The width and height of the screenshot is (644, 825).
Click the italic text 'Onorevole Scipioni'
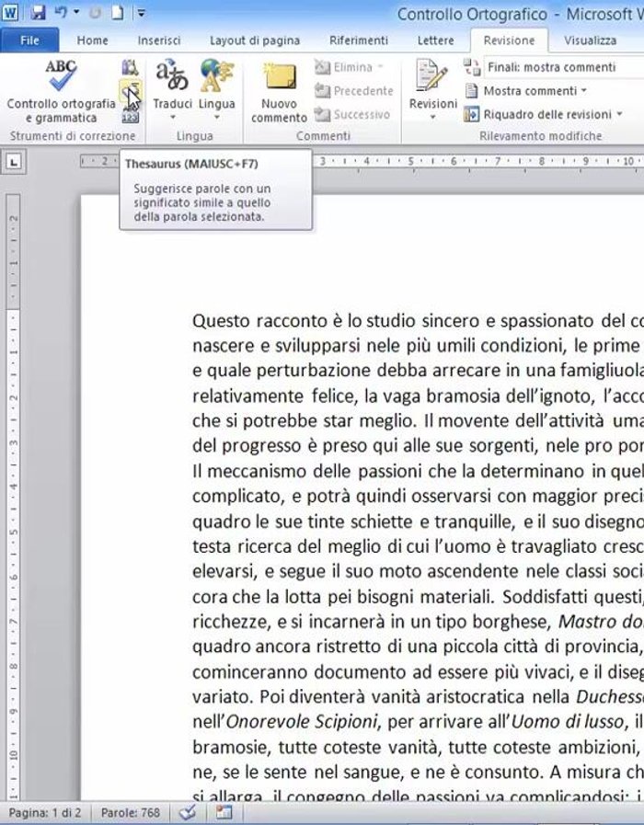click(x=302, y=722)
